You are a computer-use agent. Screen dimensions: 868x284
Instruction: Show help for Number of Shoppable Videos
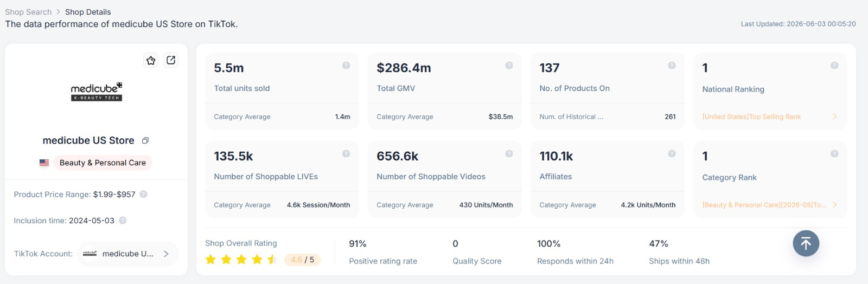coord(509,154)
